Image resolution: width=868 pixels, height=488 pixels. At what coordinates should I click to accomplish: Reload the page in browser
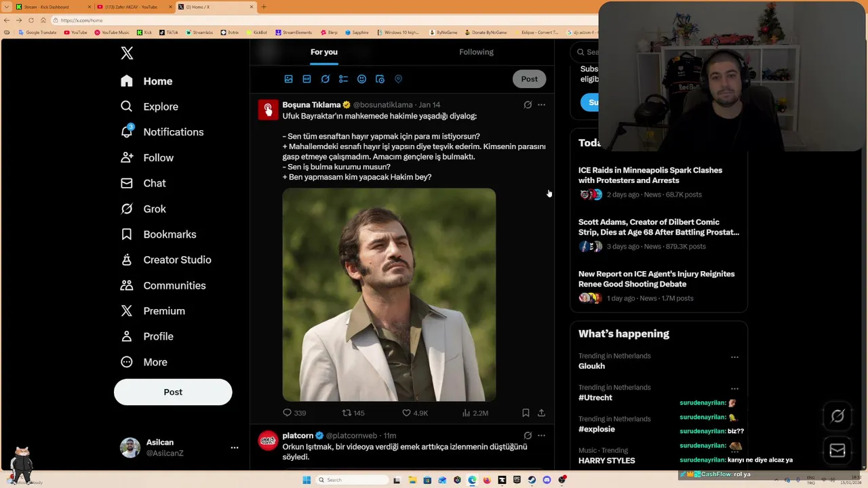[31, 20]
